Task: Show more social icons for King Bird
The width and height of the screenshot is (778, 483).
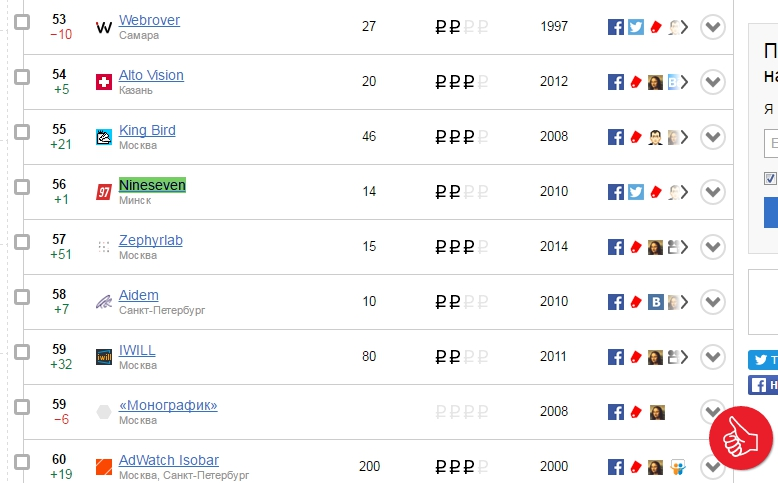Action: click(684, 137)
